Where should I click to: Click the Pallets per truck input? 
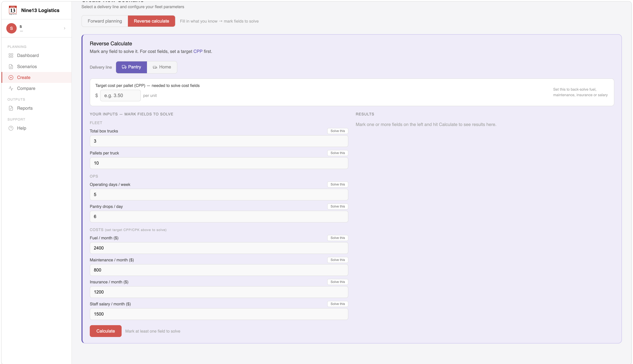(x=219, y=163)
